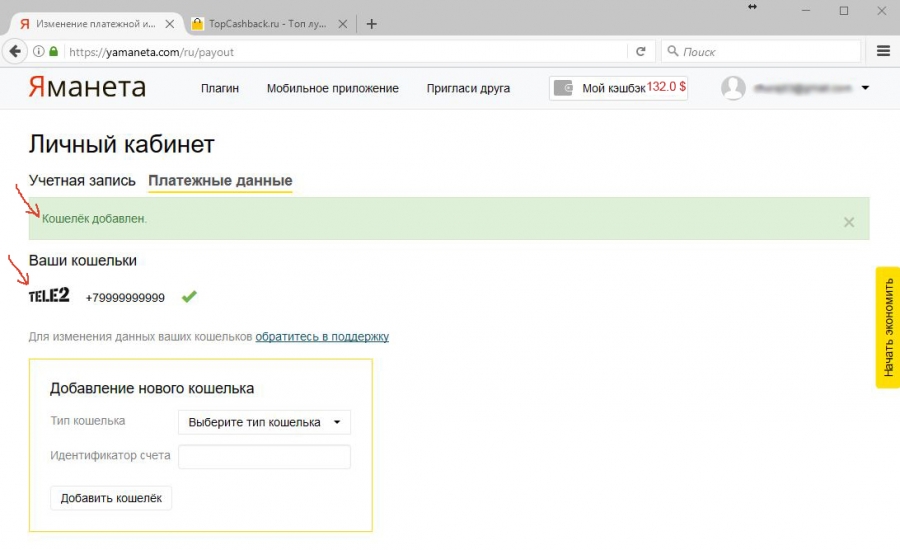Click the TELE2 wallet logo
900x550 pixels.
[x=49, y=296]
